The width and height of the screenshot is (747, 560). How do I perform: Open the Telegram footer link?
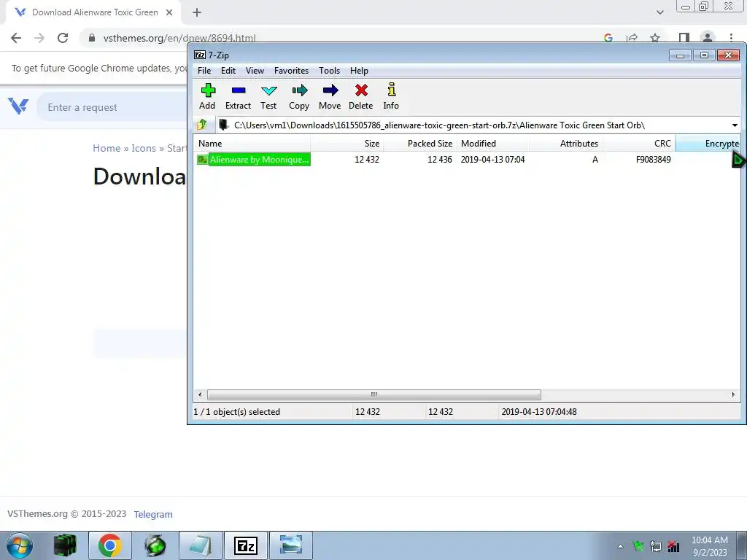(153, 514)
